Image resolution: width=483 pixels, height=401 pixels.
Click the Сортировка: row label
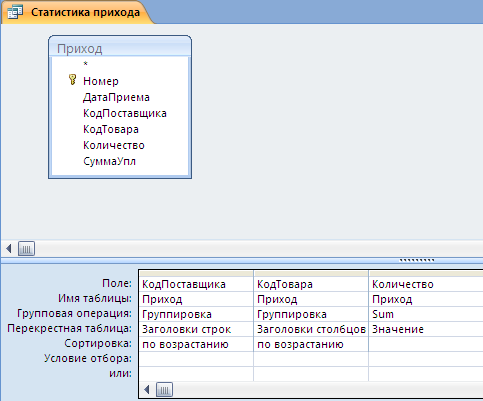pos(98,343)
